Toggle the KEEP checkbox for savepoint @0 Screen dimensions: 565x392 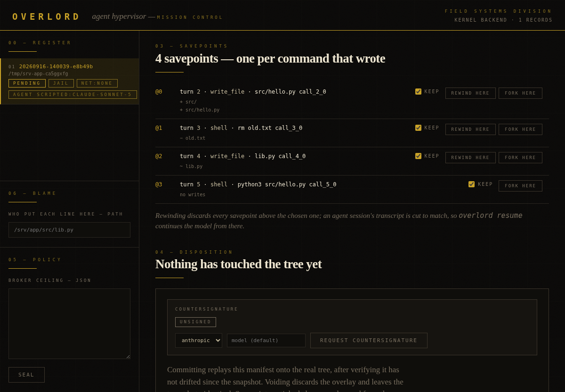418,92
